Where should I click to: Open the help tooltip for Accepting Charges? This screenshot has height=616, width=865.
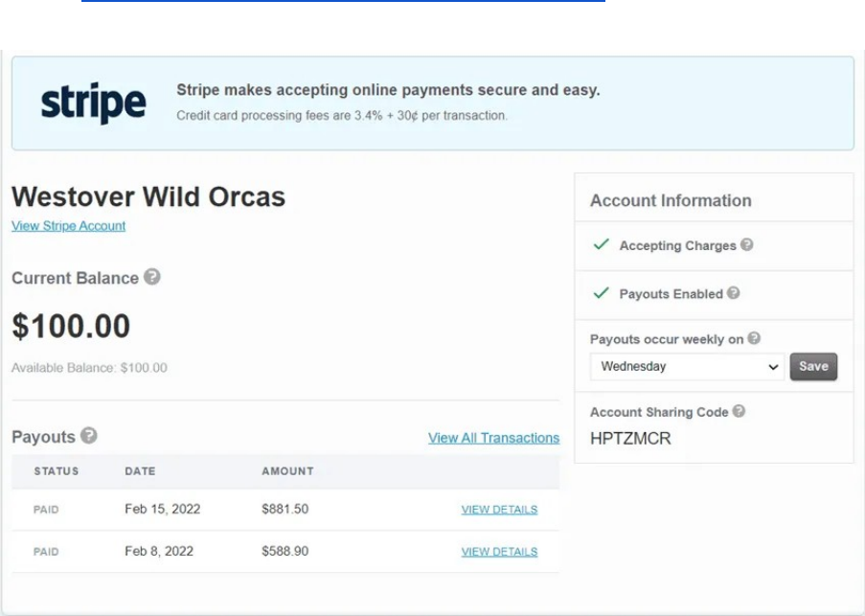tap(747, 244)
